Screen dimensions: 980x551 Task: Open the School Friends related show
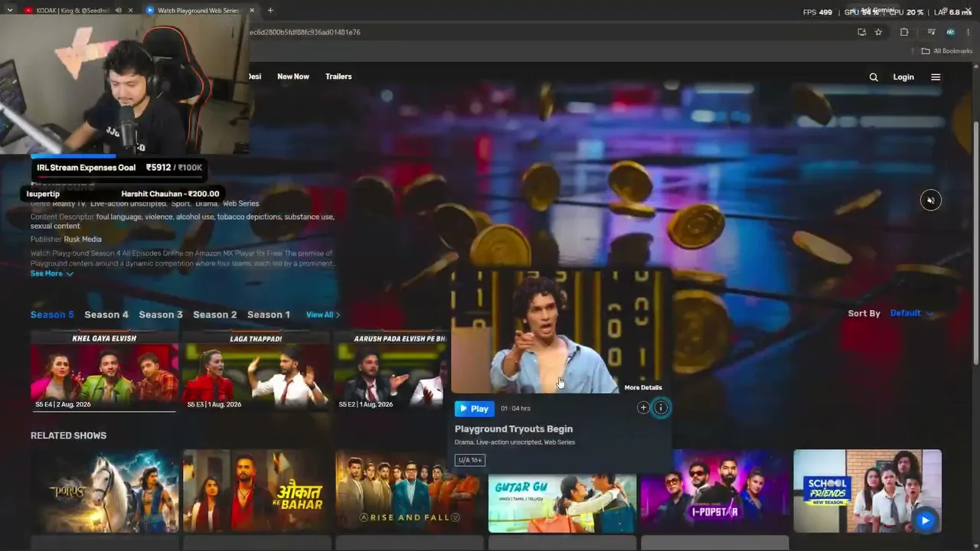(867, 491)
